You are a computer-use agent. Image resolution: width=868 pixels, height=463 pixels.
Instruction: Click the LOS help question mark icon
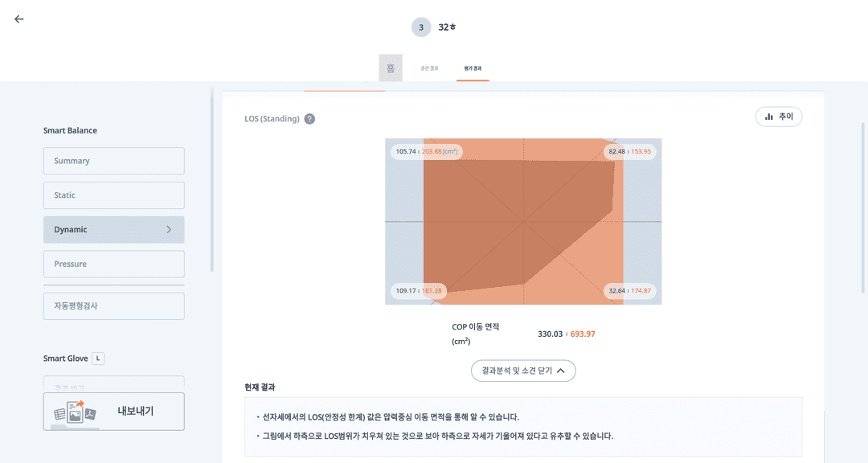coord(309,119)
